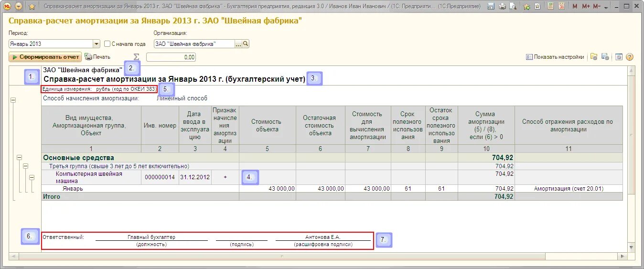Screen dimensions: 644x269
Task: Click the vertical scrollbar up arrow
Action: click(632, 71)
